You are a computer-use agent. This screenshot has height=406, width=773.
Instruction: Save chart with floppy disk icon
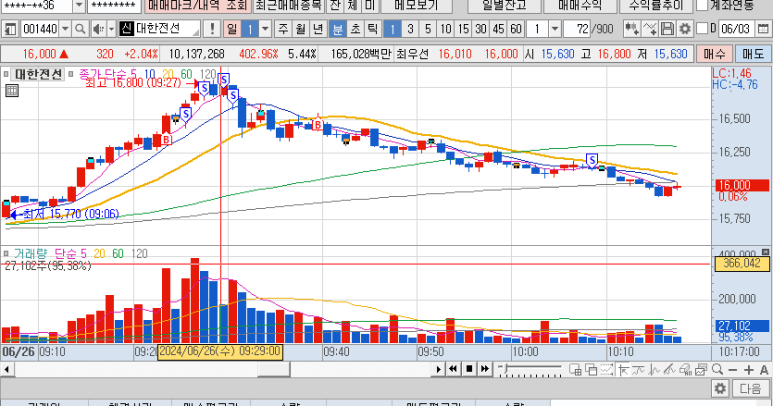click(667, 29)
